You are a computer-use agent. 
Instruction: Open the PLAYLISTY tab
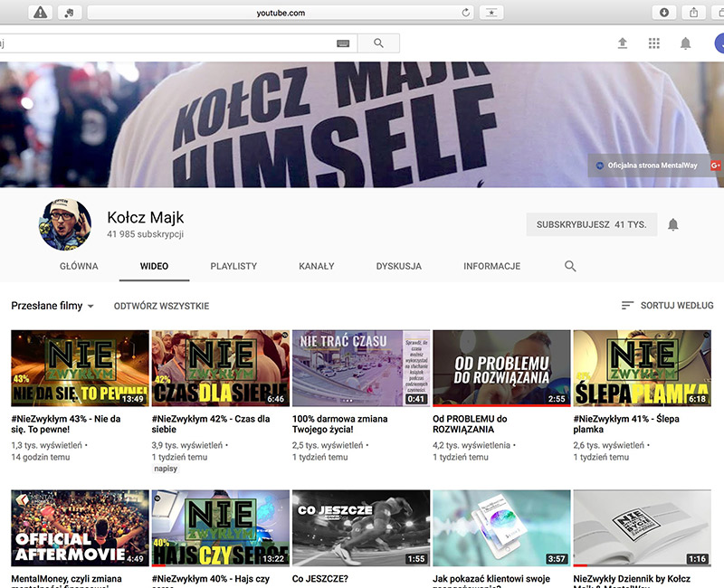[x=233, y=266]
